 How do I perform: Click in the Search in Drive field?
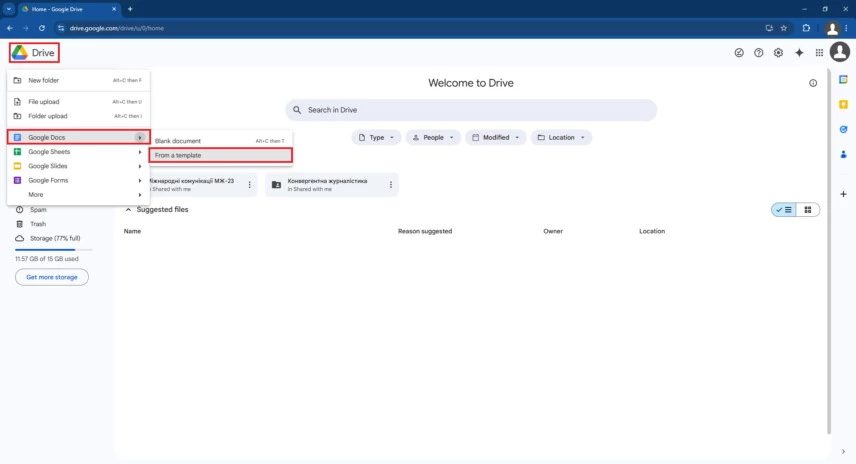471,110
